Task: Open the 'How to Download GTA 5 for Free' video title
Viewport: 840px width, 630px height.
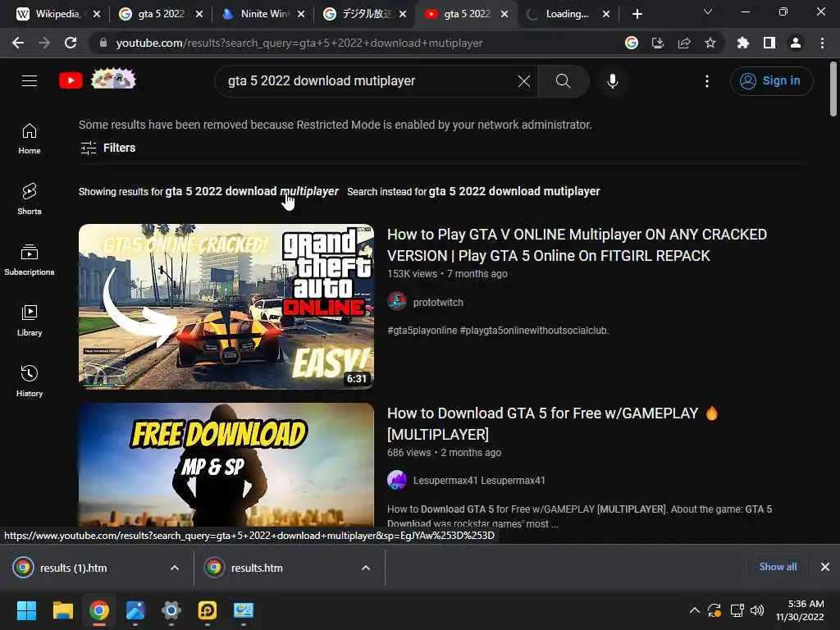Action: (x=552, y=423)
